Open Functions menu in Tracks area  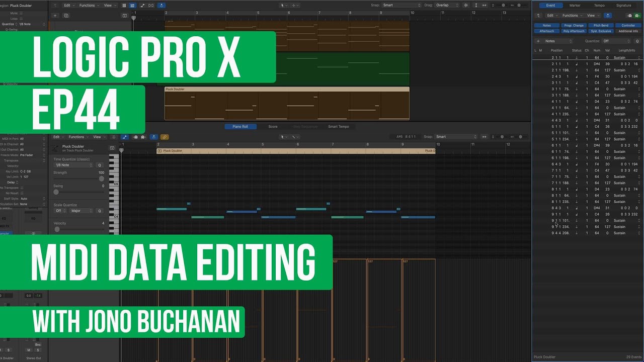click(x=89, y=6)
